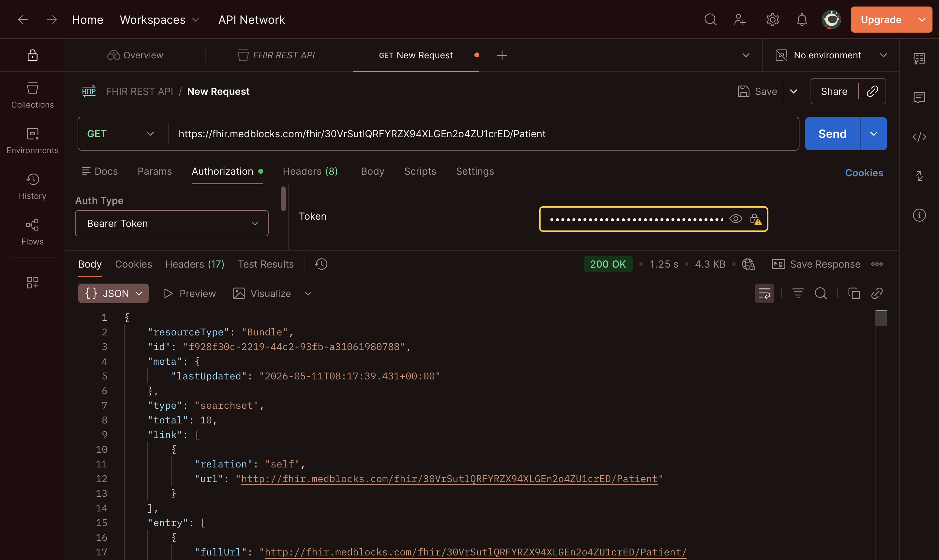Screen dimensions: 939x560
Task: Open the No environment selector
Action: (831, 55)
